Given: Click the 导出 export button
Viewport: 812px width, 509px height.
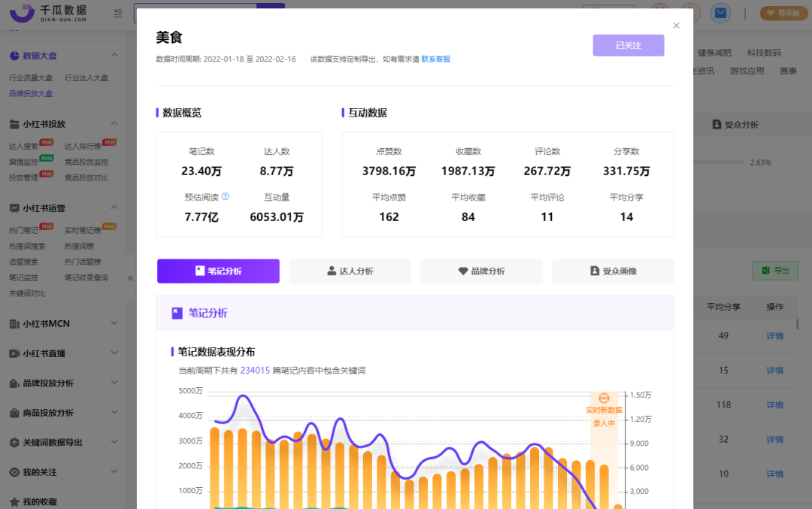Looking at the screenshot, I should [x=775, y=271].
